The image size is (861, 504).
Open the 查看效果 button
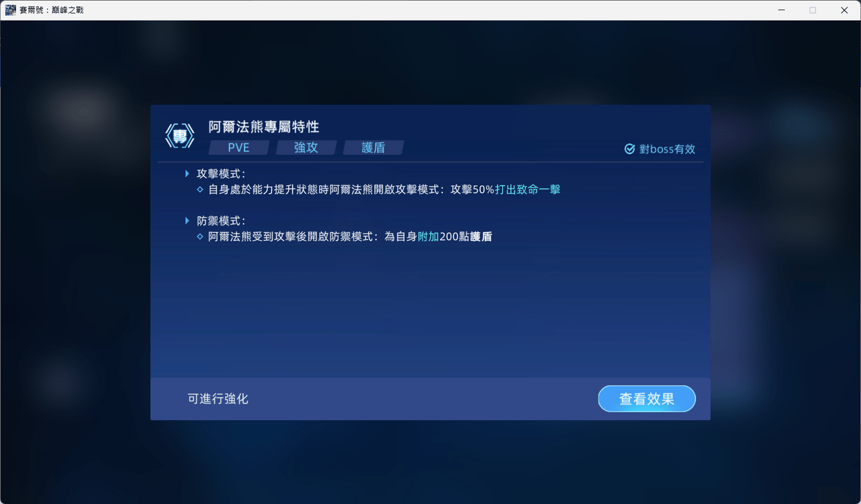646,398
